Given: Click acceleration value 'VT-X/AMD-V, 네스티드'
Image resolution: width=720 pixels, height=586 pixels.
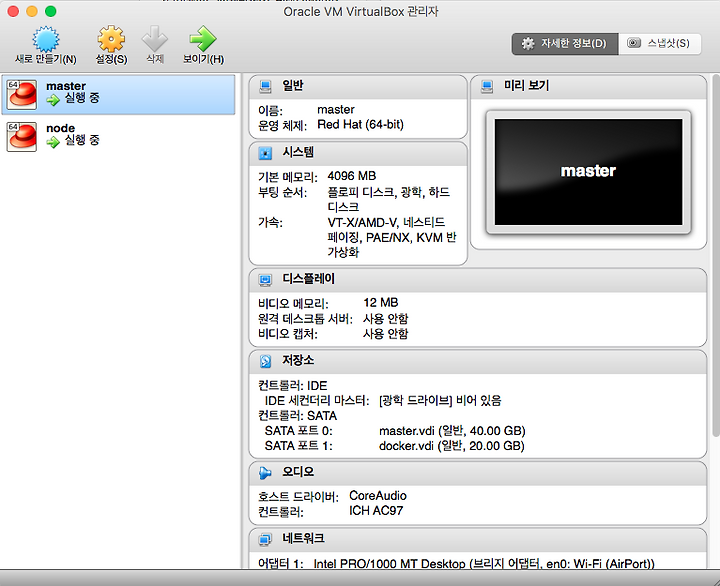Looking at the screenshot, I should point(386,223).
